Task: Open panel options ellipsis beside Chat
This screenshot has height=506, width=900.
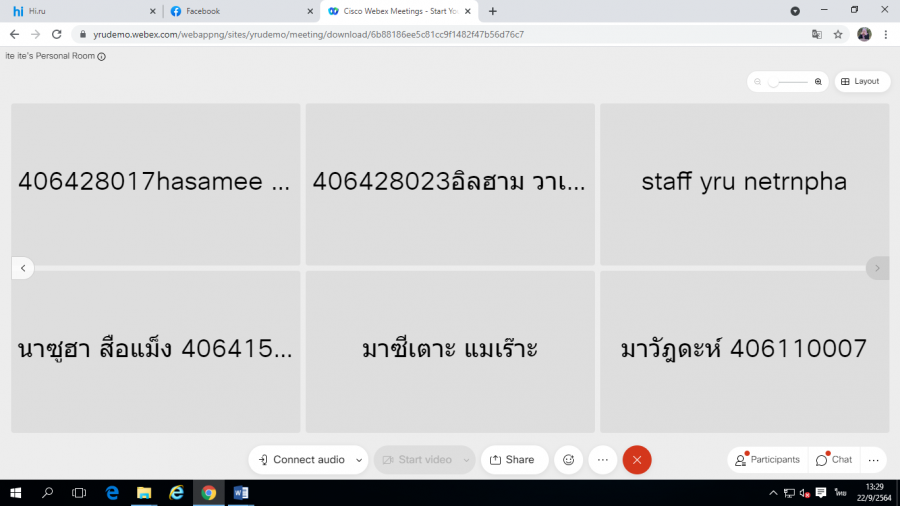Action: pyautogui.click(x=873, y=460)
